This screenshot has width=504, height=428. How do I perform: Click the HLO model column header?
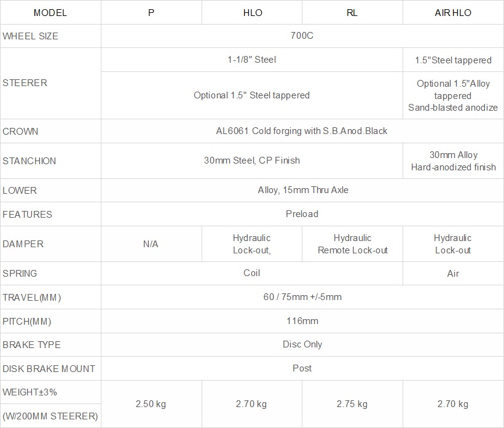(x=252, y=12)
